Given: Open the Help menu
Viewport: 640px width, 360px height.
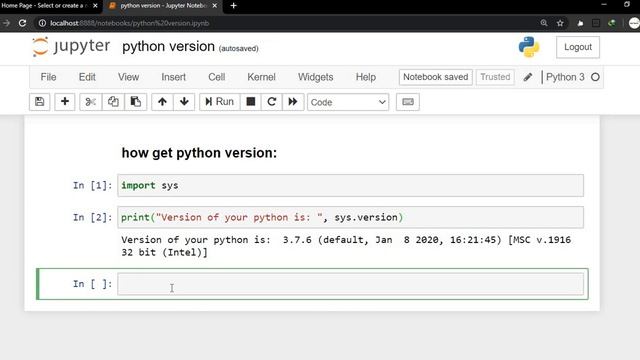Looking at the screenshot, I should [x=366, y=77].
